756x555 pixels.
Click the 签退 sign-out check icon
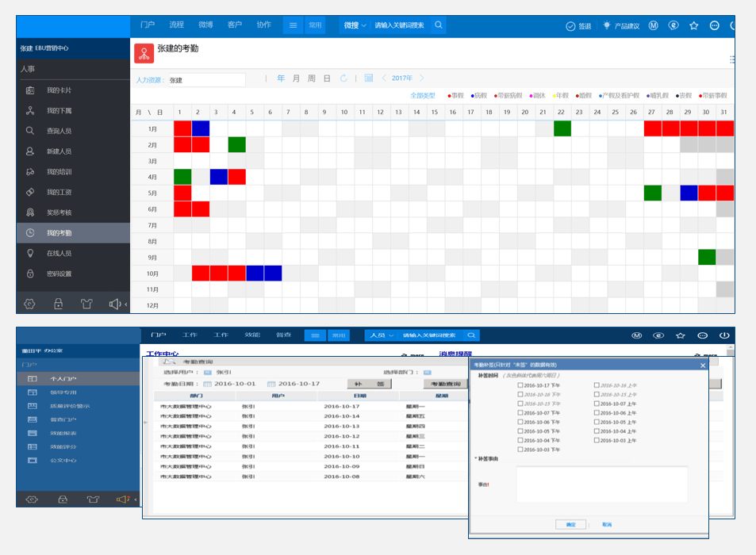pyautogui.click(x=570, y=25)
